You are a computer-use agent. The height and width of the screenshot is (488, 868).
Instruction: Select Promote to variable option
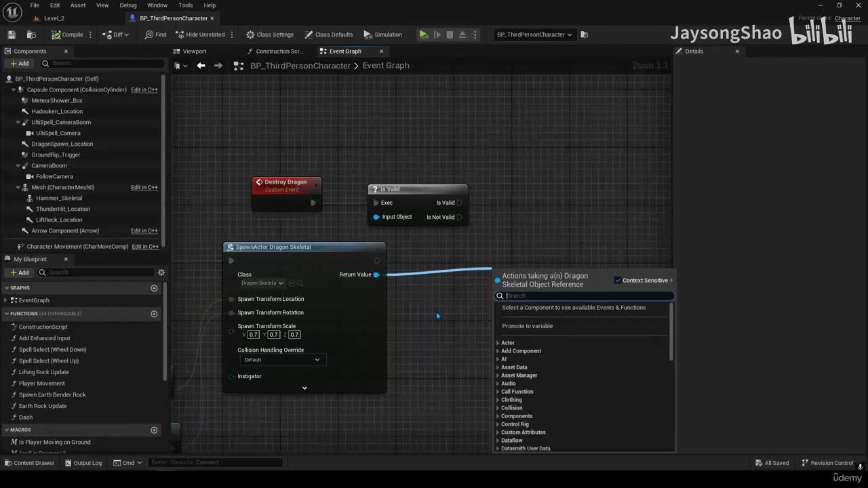[x=527, y=326]
